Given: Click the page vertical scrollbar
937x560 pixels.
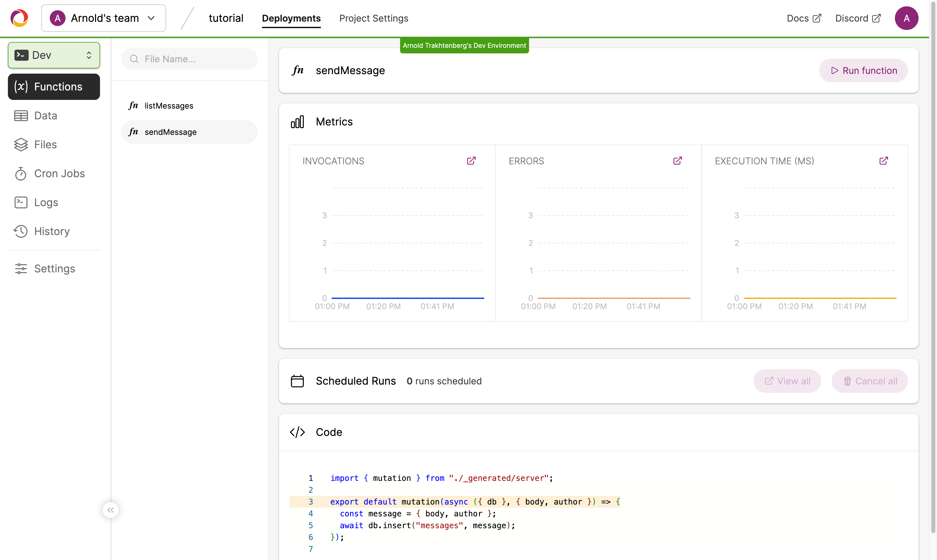Looking at the screenshot, I should [x=933, y=264].
